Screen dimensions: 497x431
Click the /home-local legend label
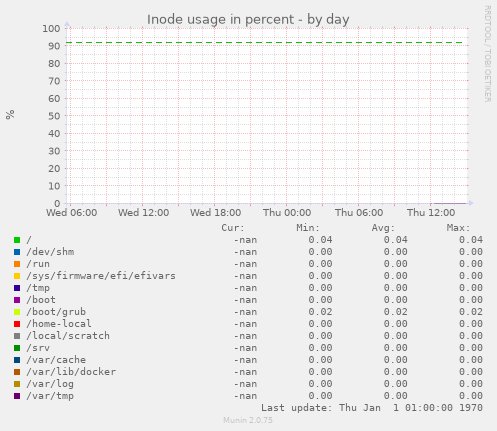[59, 324]
